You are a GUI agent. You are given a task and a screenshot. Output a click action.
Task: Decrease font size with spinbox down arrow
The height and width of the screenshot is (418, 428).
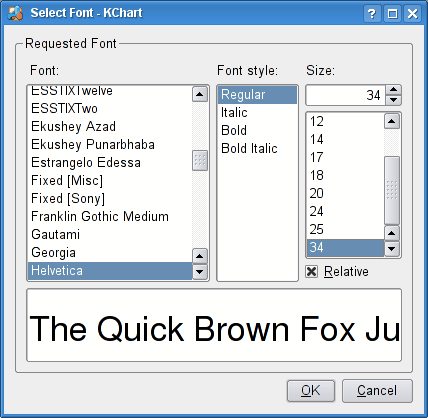coord(394,100)
